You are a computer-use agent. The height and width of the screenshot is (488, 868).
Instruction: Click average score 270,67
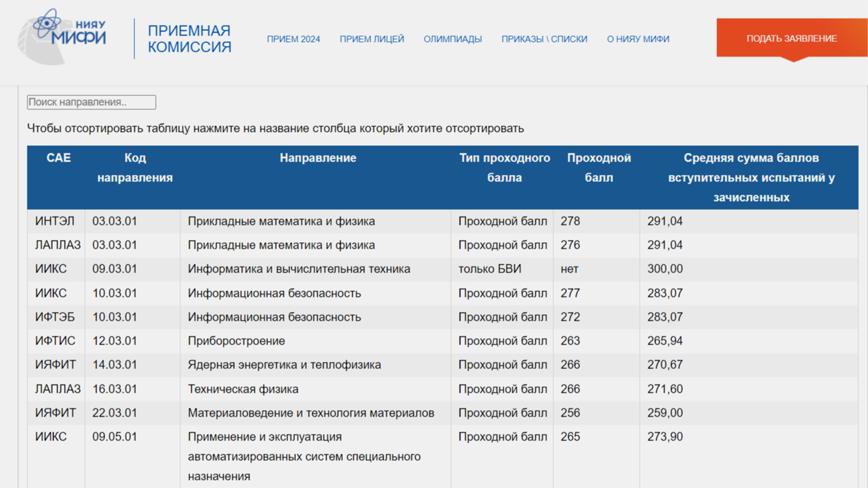click(665, 365)
